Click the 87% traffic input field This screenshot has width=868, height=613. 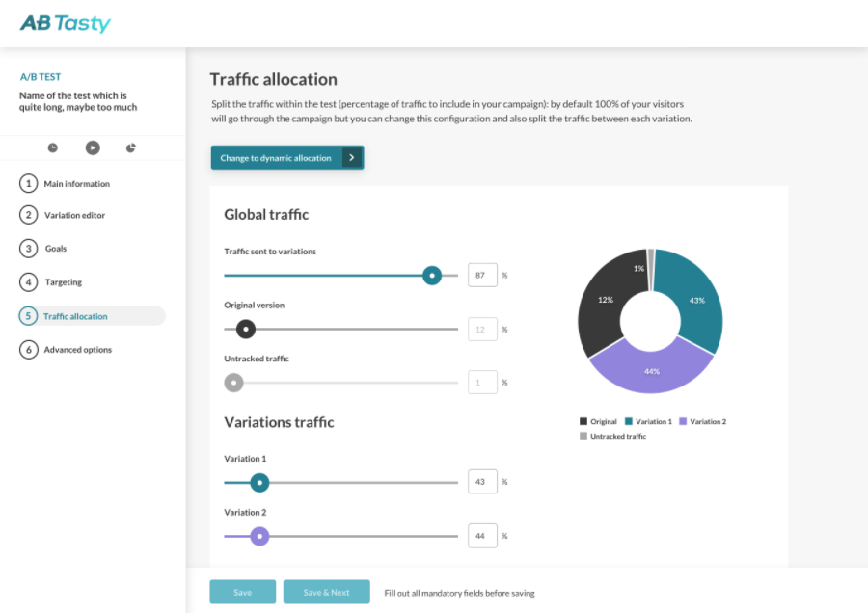point(482,275)
